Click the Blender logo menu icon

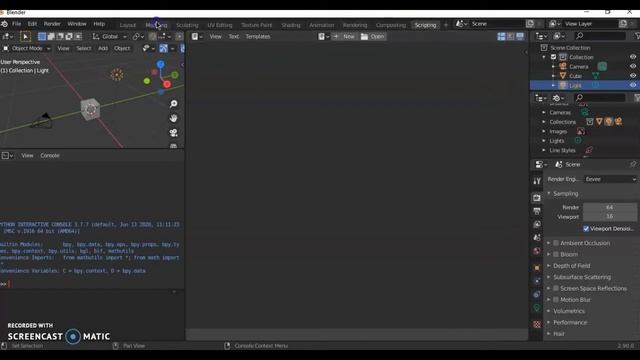[x=4, y=24]
